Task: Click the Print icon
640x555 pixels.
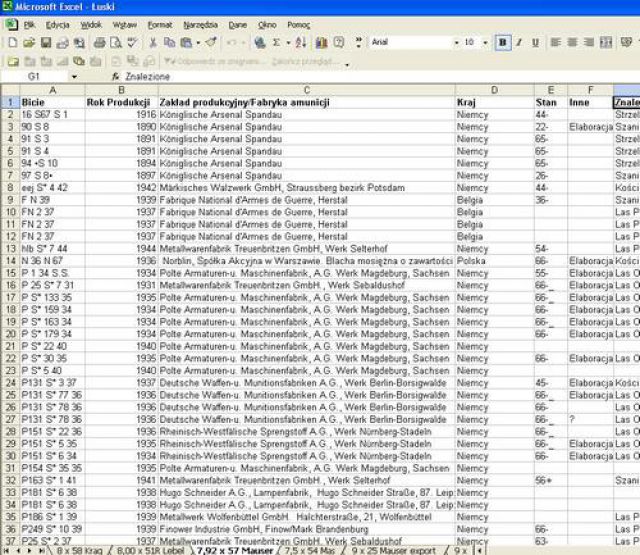Action: (99, 42)
